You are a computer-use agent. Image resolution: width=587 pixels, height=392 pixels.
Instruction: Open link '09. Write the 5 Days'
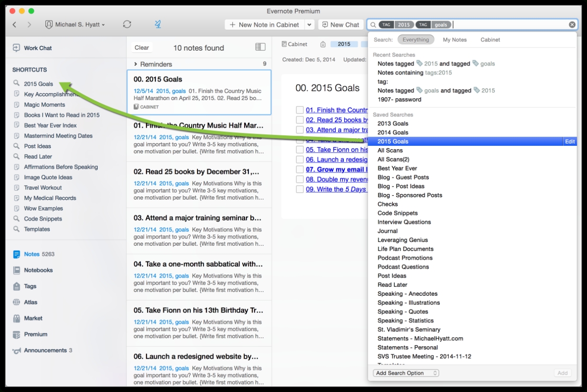pyautogui.click(x=337, y=189)
